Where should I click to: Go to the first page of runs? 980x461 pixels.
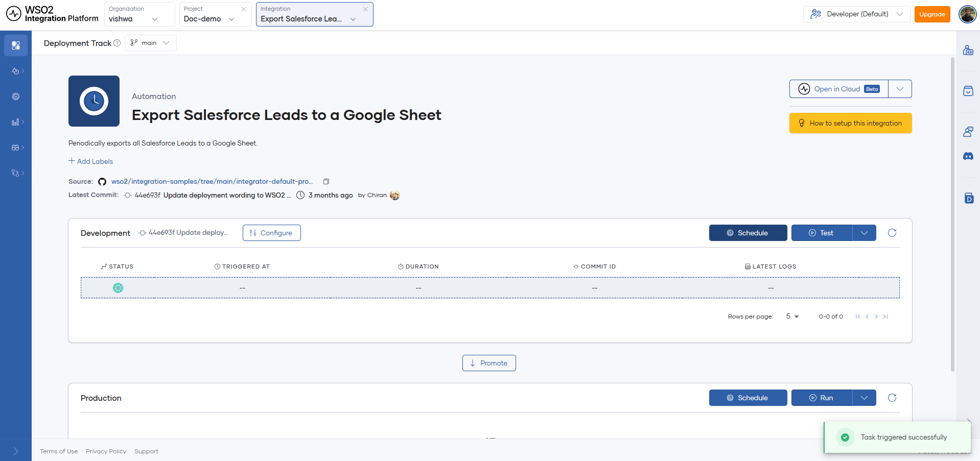(x=858, y=317)
